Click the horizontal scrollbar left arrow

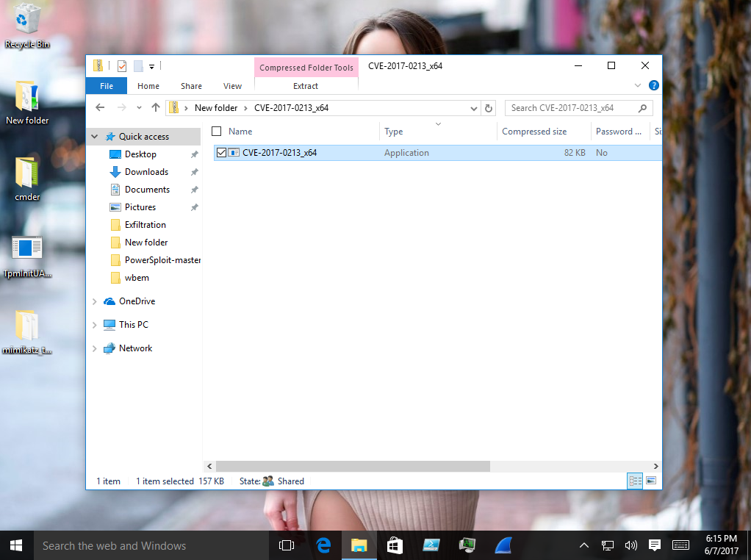209,466
